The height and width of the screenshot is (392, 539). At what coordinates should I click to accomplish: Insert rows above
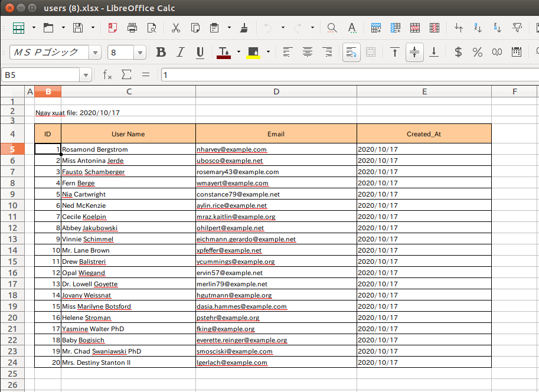375,28
